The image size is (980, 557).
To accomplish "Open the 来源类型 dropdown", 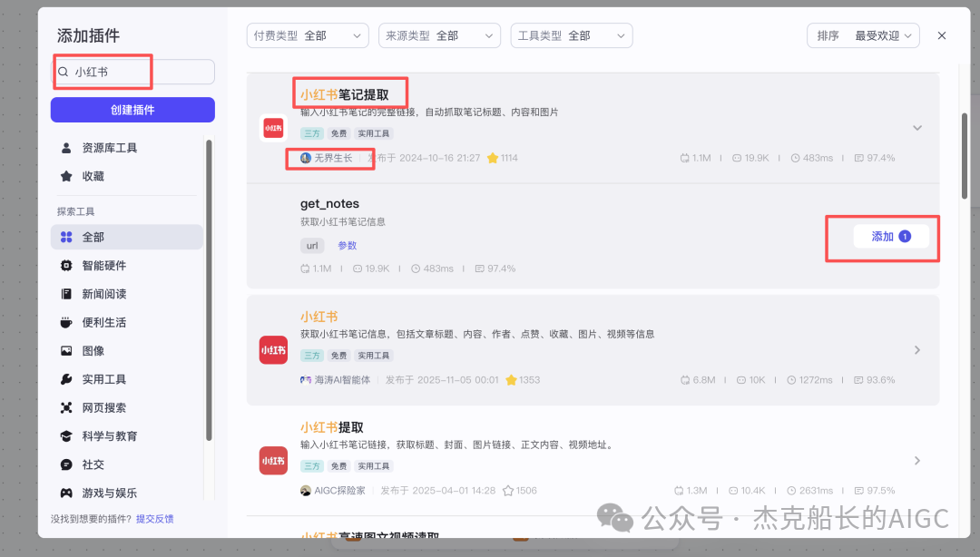I will 439,35.
